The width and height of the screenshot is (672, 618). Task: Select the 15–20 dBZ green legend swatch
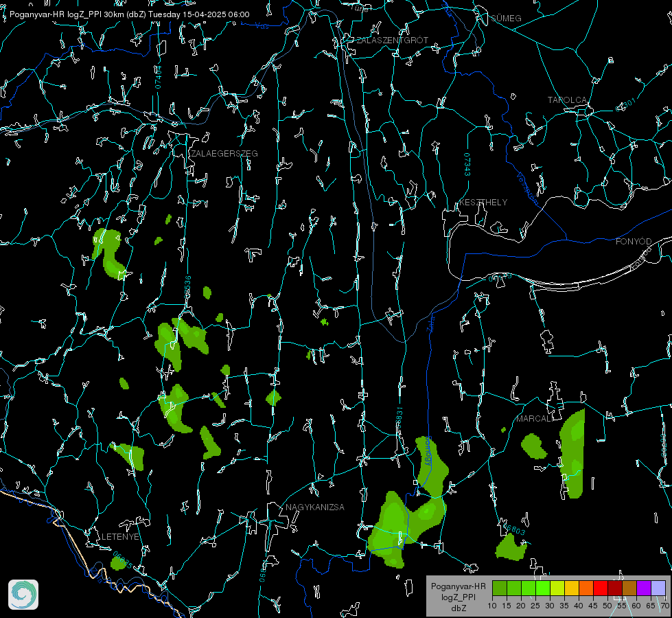point(514,588)
